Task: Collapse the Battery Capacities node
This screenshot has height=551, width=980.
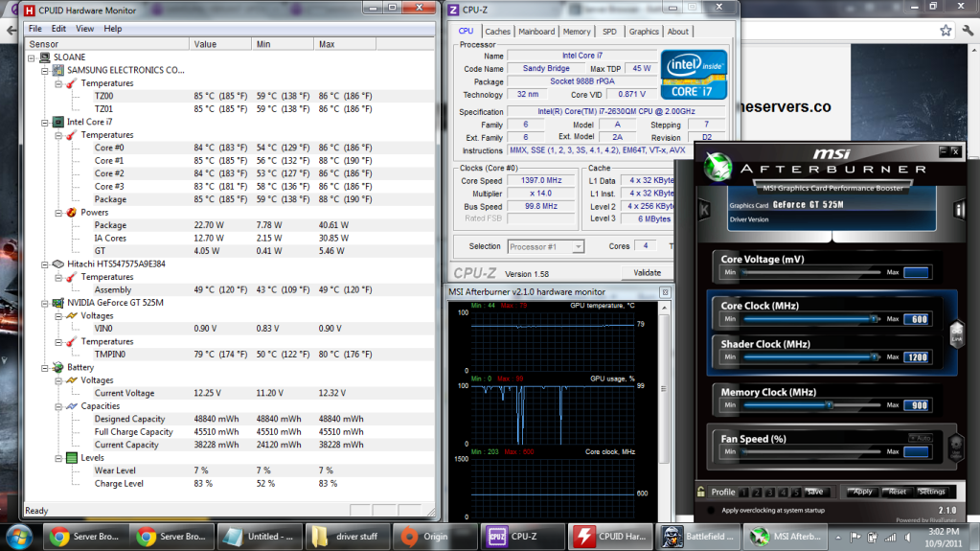Action: click(x=58, y=406)
